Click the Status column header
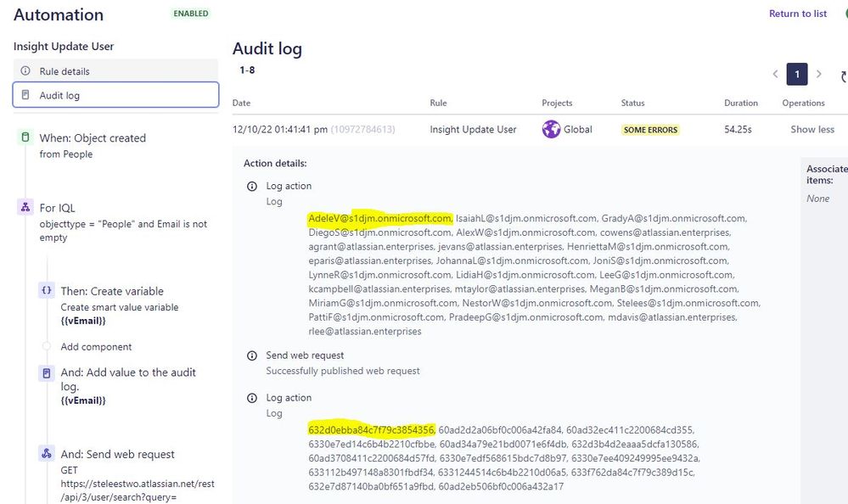Image resolution: width=848 pixels, height=504 pixels. (632, 103)
